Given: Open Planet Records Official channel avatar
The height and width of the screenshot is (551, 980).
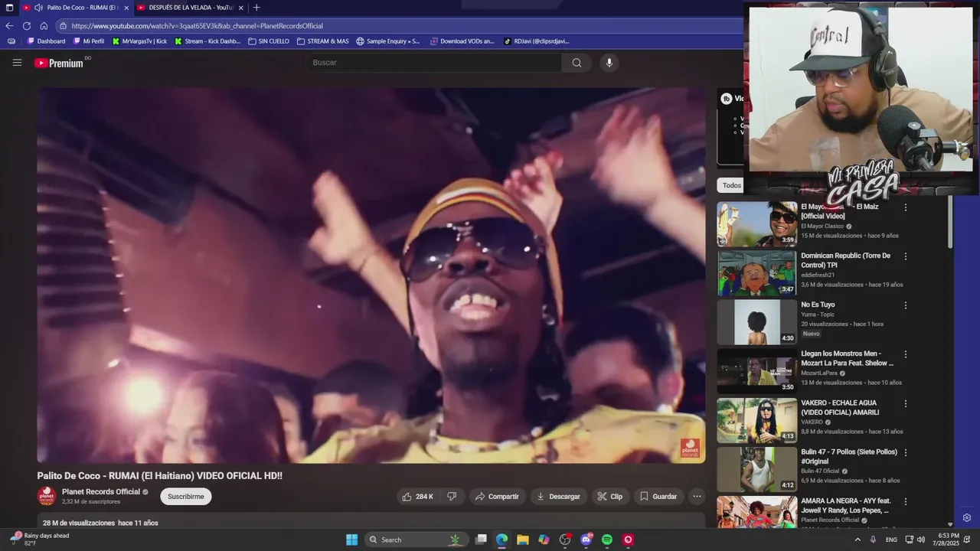Looking at the screenshot, I should tap(47, 496).
